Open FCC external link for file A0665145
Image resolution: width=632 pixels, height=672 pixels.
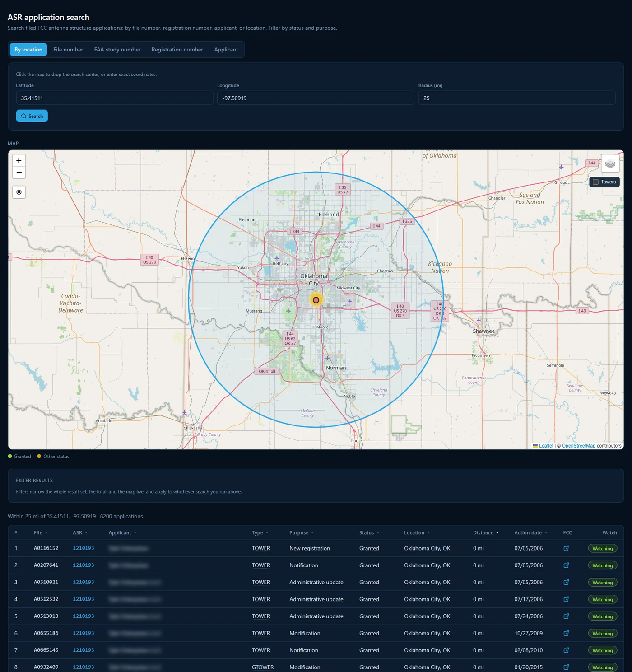(x=566, y=650)
